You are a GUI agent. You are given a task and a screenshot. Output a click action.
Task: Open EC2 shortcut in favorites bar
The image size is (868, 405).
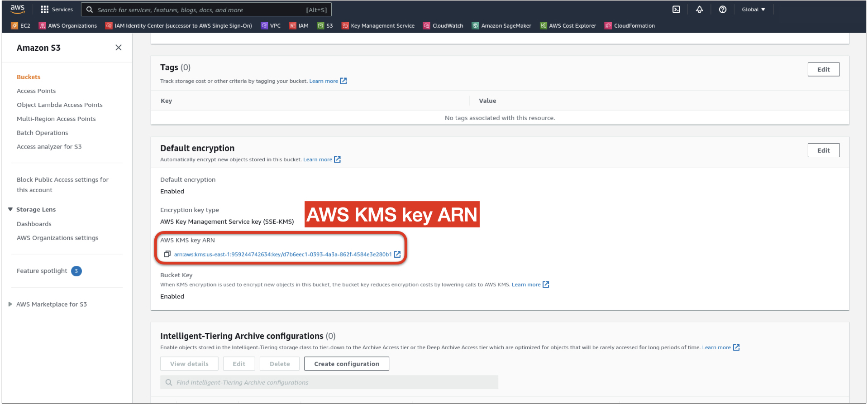(21, 26)
